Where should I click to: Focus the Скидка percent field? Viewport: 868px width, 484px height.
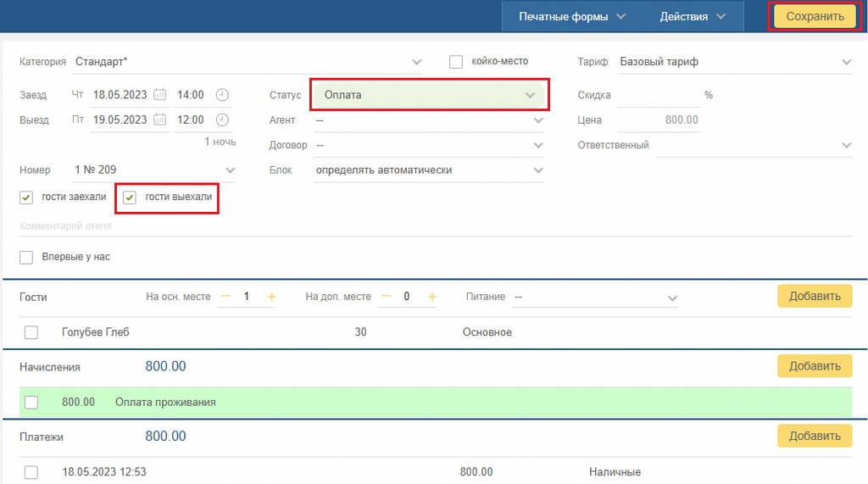point(659,95)
